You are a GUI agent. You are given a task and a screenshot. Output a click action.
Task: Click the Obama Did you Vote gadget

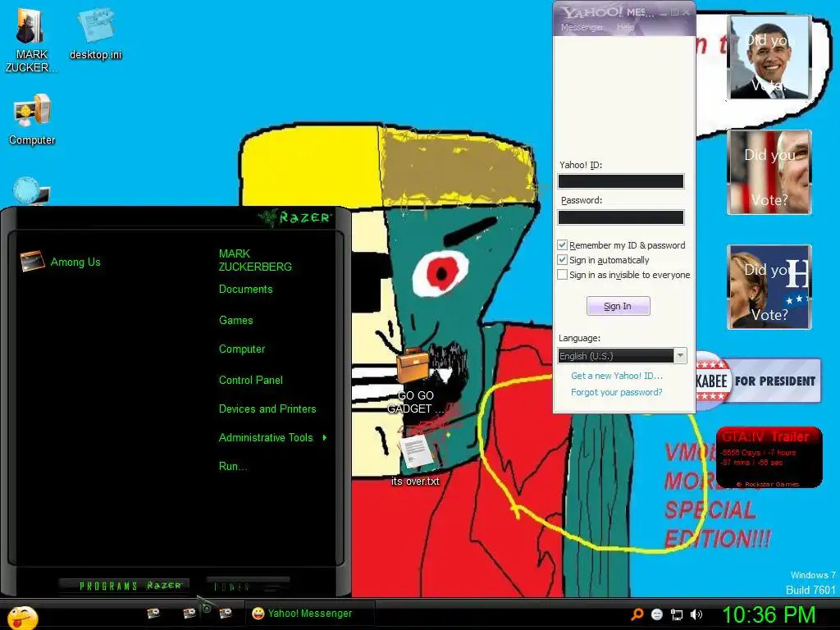point(769,58)
